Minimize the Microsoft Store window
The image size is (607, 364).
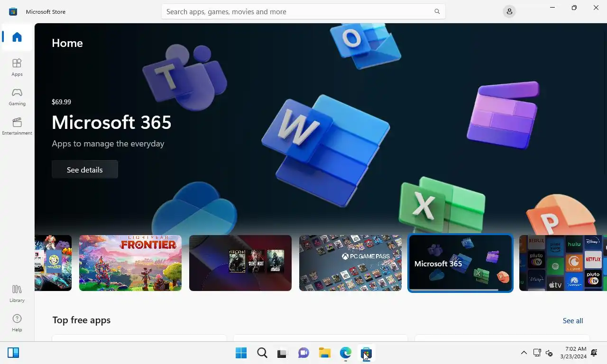(x=552, y=8)
